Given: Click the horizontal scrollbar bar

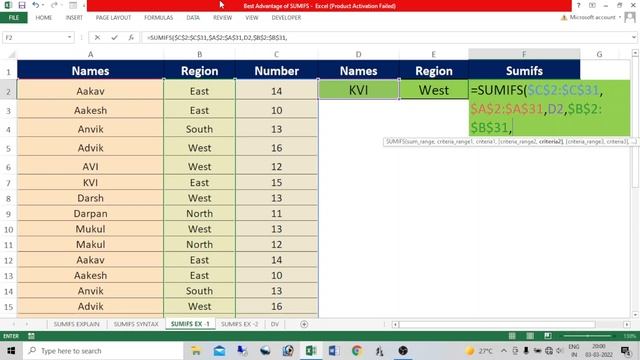Looking at the screenshot, I should tap(497, 324).
